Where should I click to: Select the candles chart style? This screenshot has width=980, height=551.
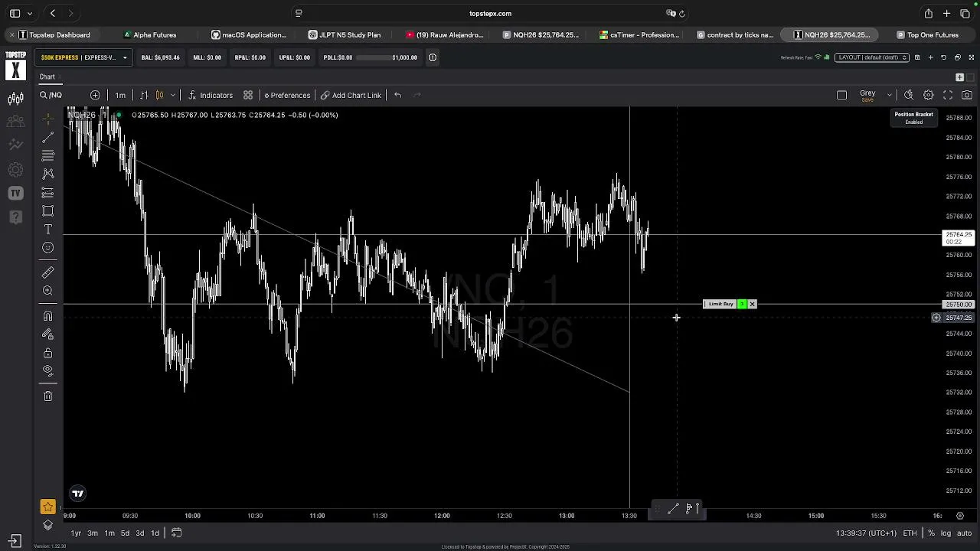coord(159,95)
